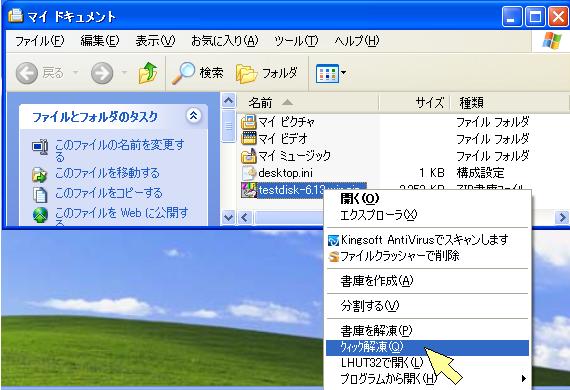Click the file list scroll right arrow

[562, 218]
